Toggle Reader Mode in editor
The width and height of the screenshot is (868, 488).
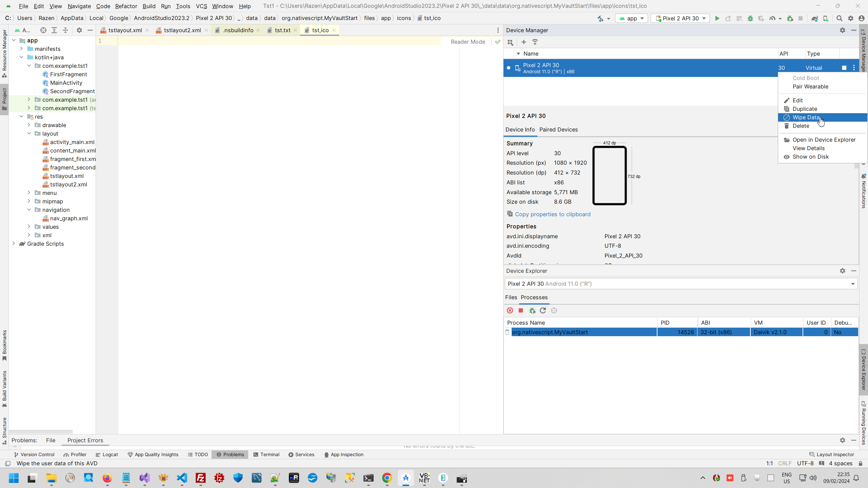click(468, 42)
